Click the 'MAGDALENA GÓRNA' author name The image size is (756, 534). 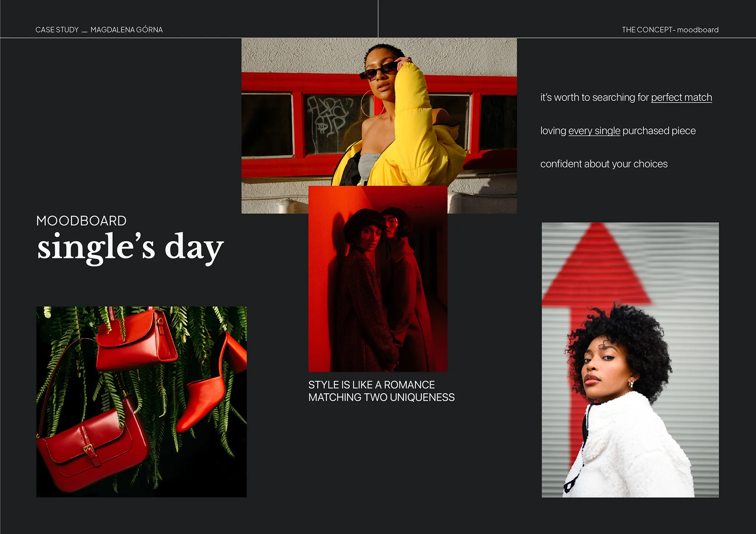(126, 30)
